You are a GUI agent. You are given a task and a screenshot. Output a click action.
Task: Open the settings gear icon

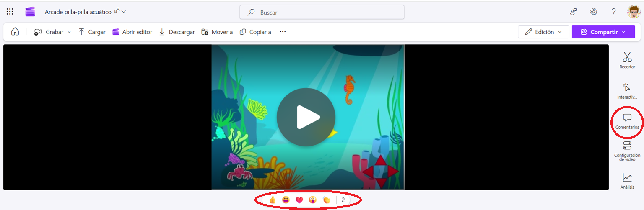click(x=594, y=12)
